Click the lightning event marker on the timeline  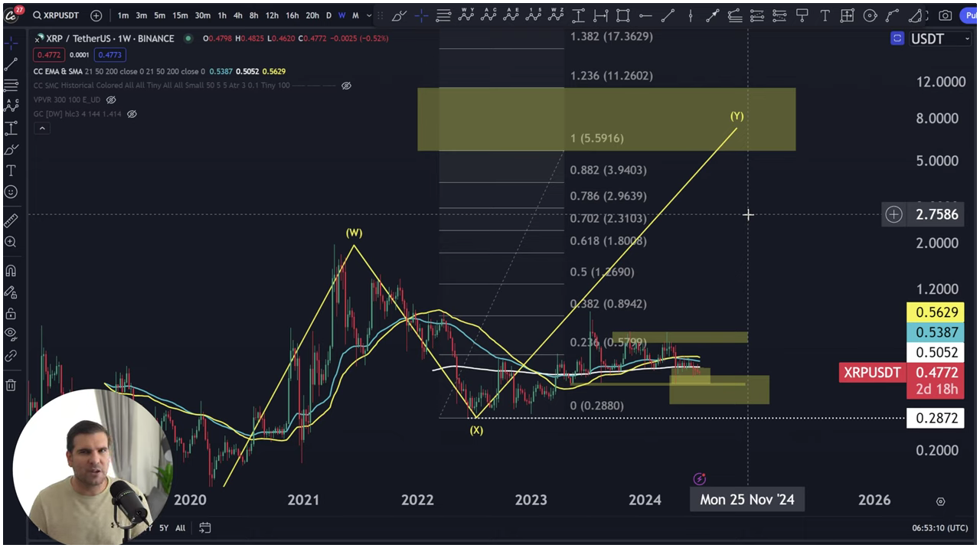(699, 479)
